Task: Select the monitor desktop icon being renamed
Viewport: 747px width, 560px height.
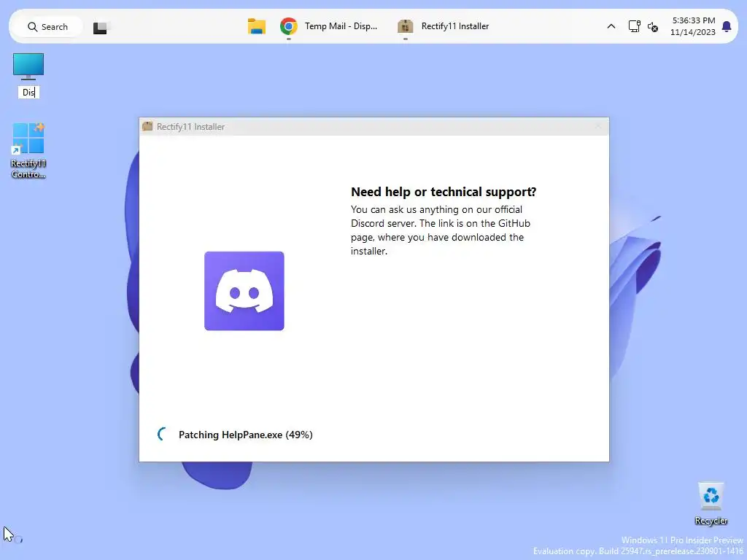Action: tap(28, 66)
